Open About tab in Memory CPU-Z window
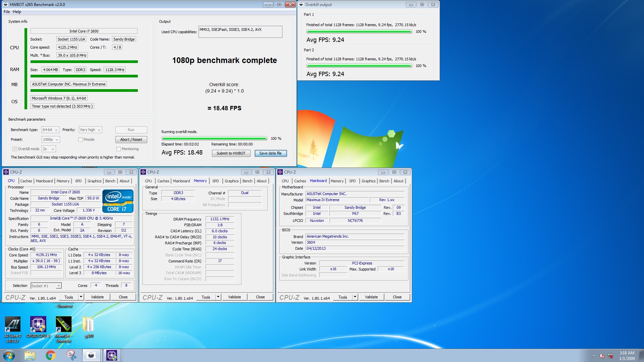The image size is (644, 362). pos(262,181)
